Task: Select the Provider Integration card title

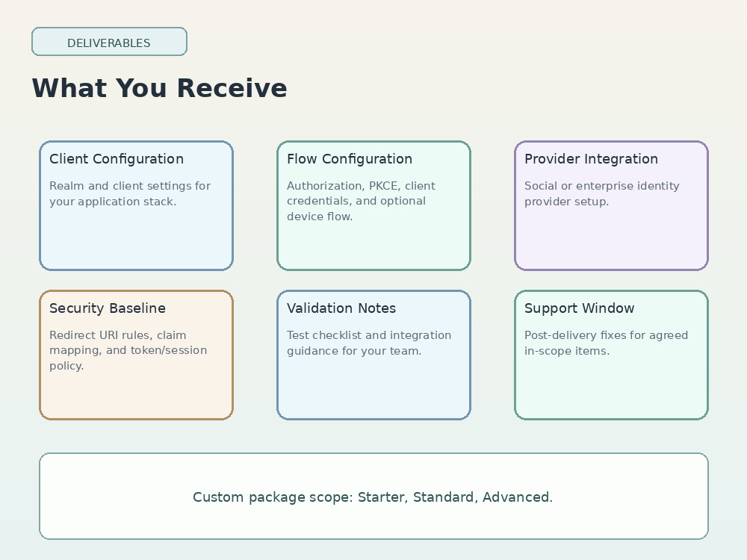Action: click(591, 159)
